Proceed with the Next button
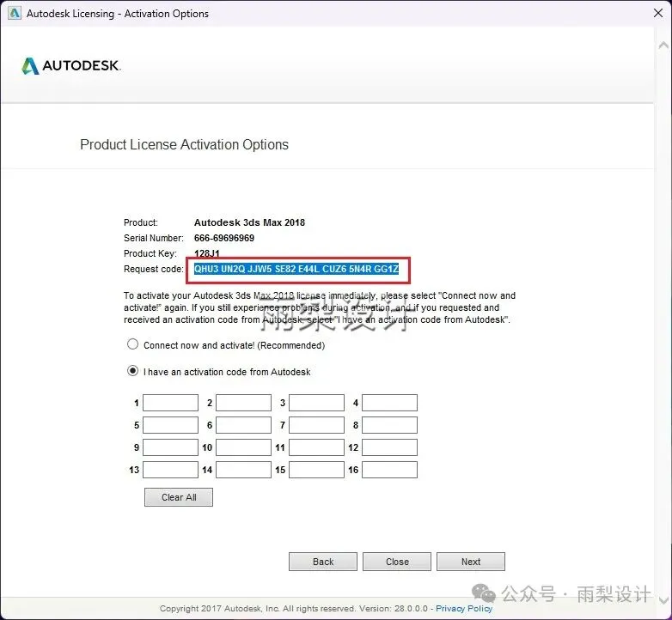This screenshot has width=672, height=620. [x=471, y=562]
